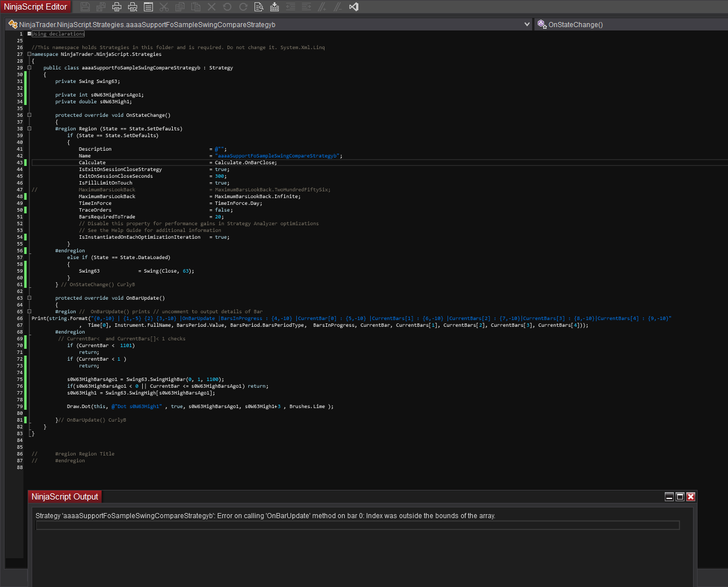The width and height of the screenshot is (728, 587).
Task: Select the NinjaScript Editor tab
Action: click(36, 7)
